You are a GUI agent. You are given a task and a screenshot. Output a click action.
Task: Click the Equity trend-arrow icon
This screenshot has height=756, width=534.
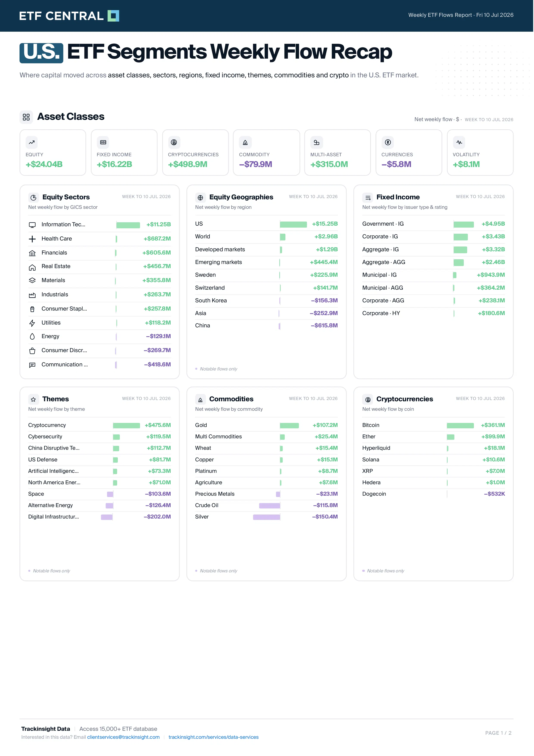coord(32,142)
